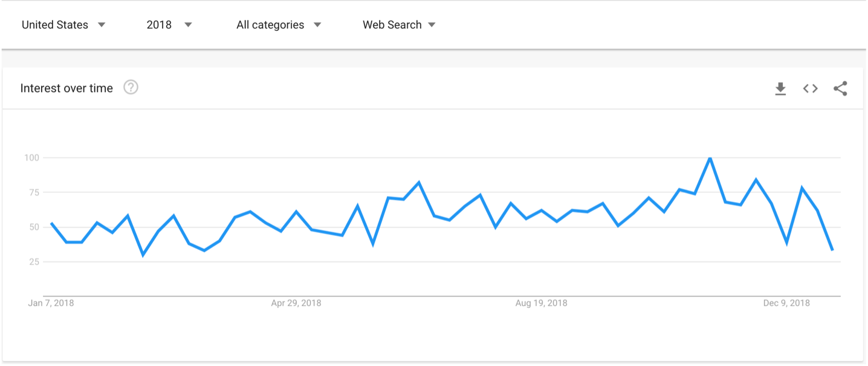Image resolution: width=868 pixels, height=366 pixels.
Task: Select the Aug 19, 2018 axis label
Action: click(x=542, y=303)
